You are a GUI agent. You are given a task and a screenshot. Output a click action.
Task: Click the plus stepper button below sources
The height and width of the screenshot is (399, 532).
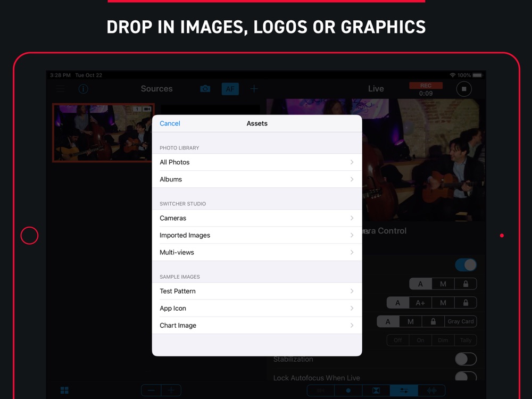pyautogui.click(x=171, y=390)
